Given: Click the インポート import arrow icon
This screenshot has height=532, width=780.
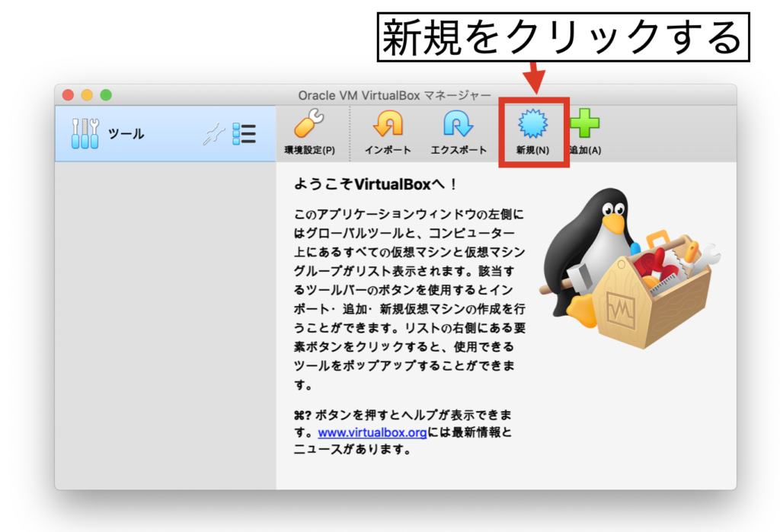Looking at the screenshot, I should pyautogui.click(x=388, y=123).
